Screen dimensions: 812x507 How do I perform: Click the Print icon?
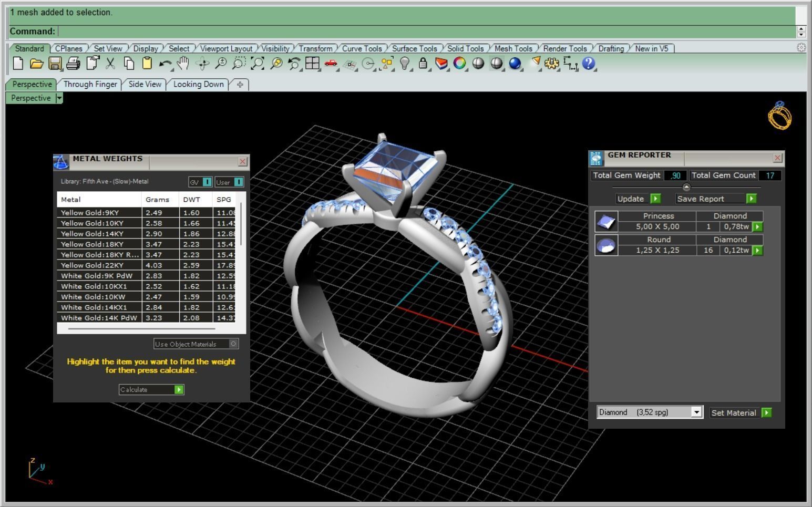pos(73,64)
